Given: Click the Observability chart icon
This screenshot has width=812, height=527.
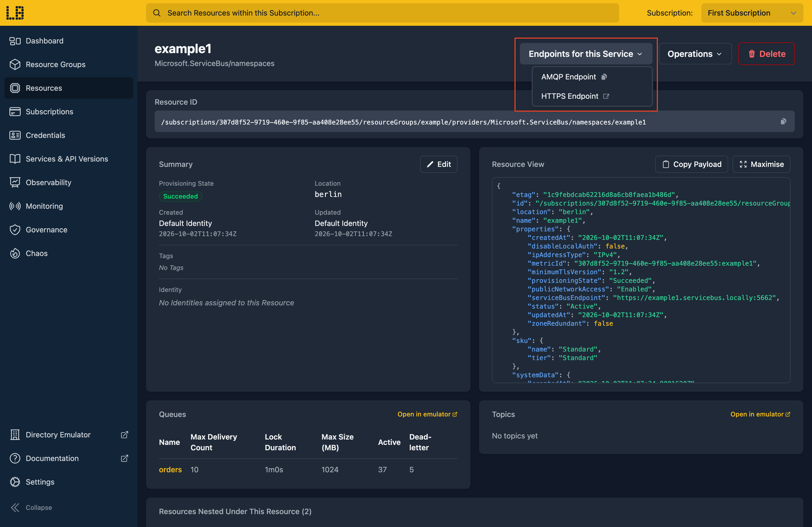Looking at the screenshot, I should pyautogui.click(x=15, y=182).
